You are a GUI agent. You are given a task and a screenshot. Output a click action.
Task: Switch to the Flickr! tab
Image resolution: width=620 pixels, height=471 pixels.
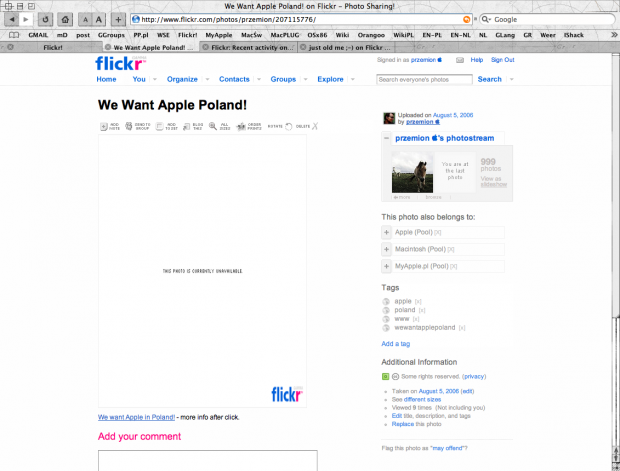coord(52,47)
